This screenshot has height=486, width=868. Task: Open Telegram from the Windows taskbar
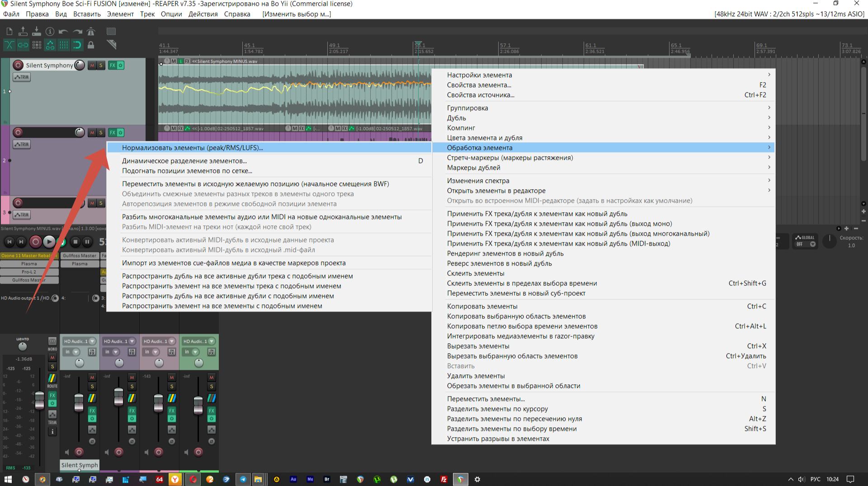point(243,479)
